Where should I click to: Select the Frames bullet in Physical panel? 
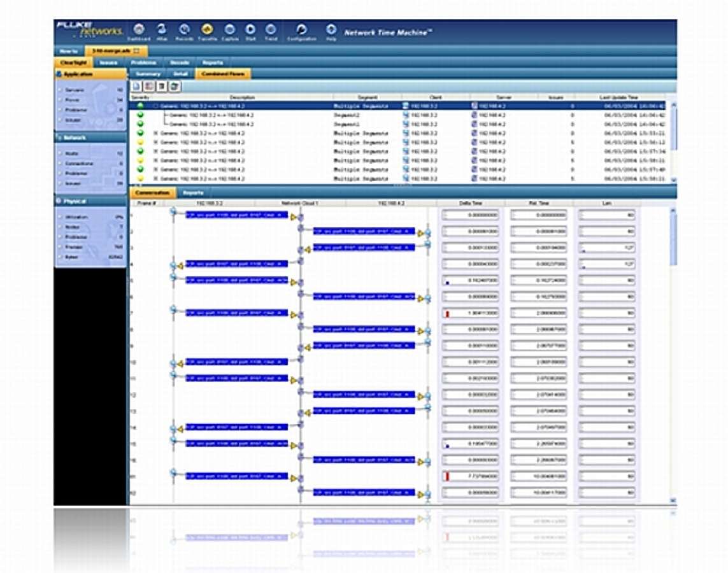pyautogui.click(x=61, y=247)
